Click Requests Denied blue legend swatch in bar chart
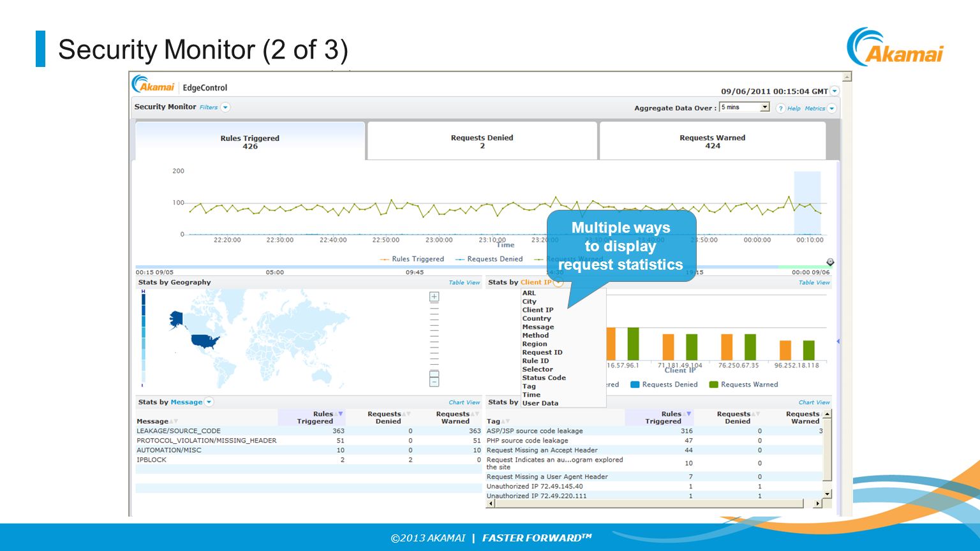 pyautogui.click(x=635, y=385)
